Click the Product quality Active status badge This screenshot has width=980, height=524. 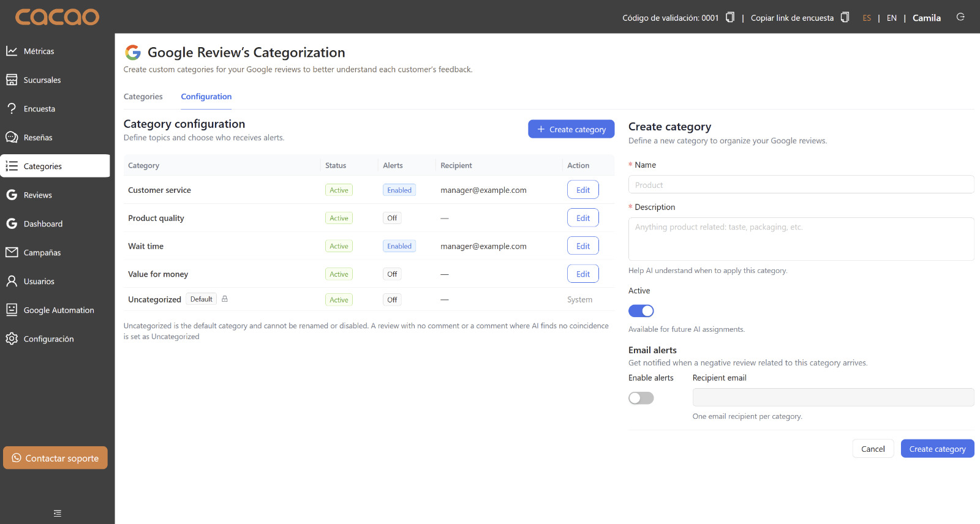339,218
